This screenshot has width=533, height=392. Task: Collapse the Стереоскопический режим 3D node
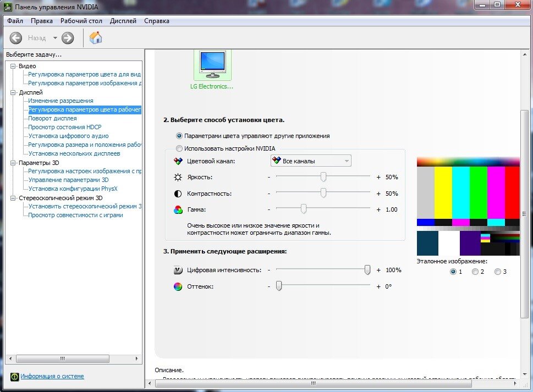click(x=13, y=198)
